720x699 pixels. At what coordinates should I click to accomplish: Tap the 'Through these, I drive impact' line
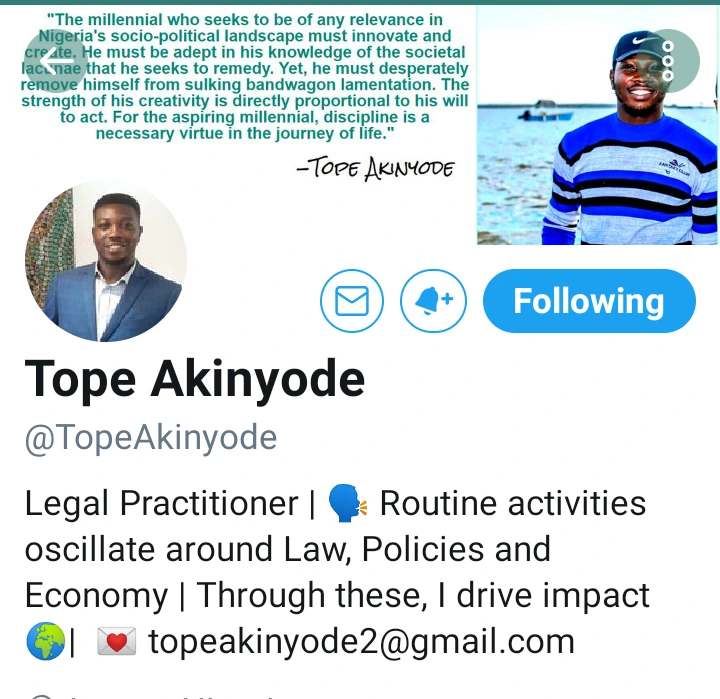pos(423,595)
